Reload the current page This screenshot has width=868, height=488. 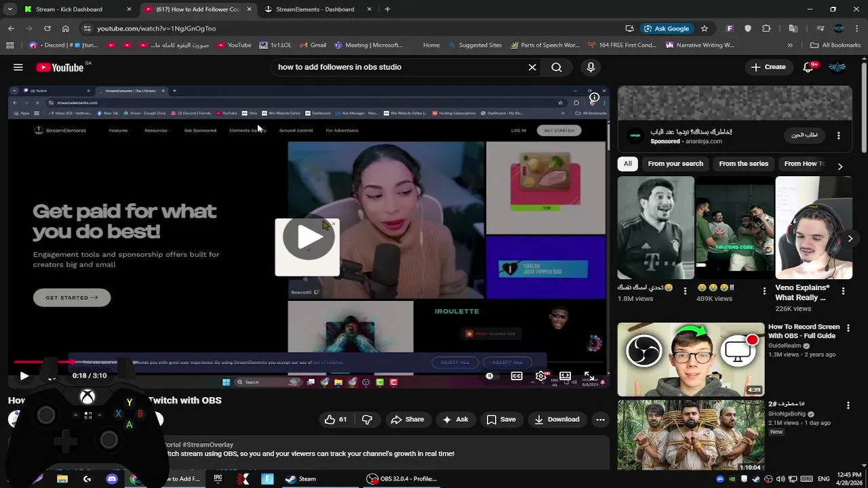(47, 28)
